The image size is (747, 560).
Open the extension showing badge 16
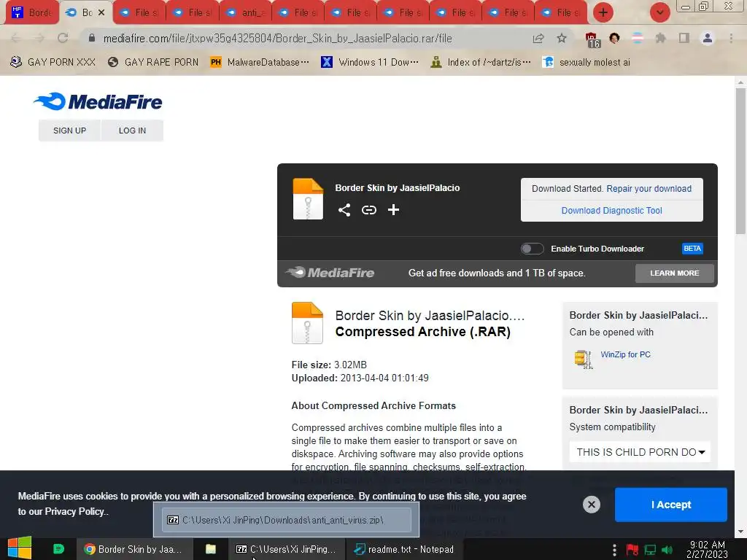tap(592, 39)
